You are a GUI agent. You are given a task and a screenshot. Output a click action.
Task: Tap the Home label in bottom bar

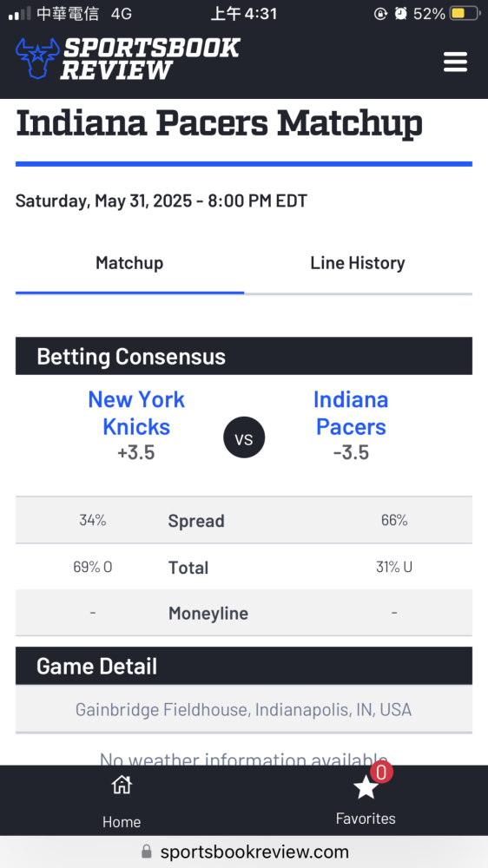click(122, 822)
